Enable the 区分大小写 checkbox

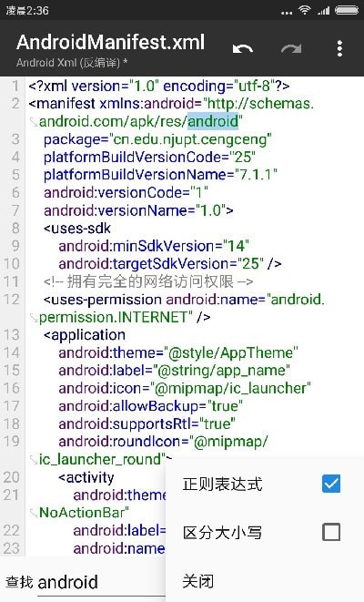pos(331,532)
